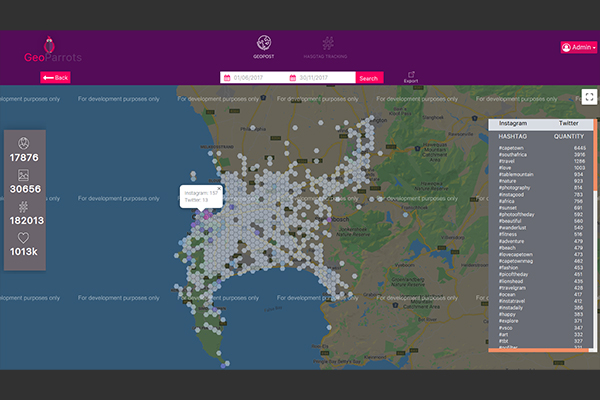The image size is (600, 400).
Task: Click the highlighted purple hexagon under popup
Action: click(207, 213)
